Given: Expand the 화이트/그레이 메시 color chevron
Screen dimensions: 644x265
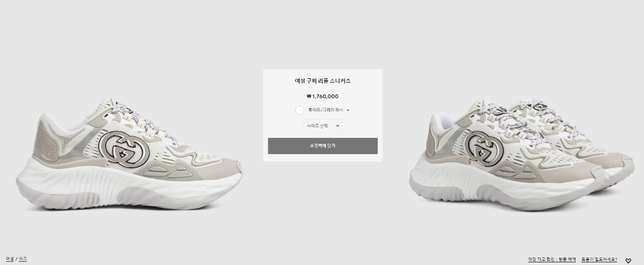Looking at the screenshot, I should click(348, 110).
